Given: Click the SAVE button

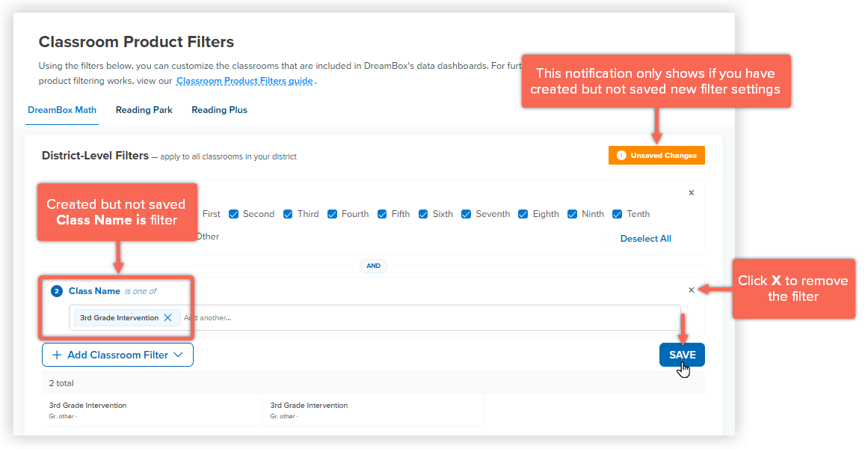Looking at the screenshot, I should tap(682, 355).
